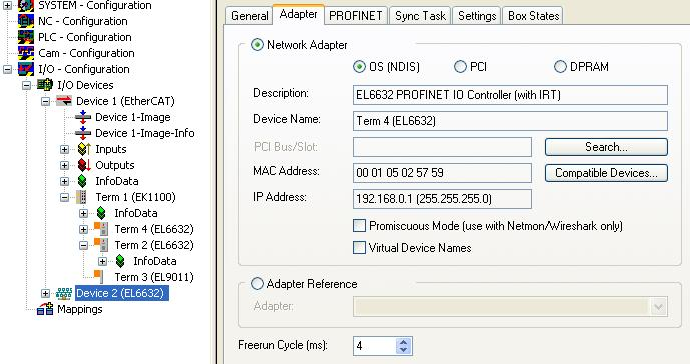Click the SYSTEM - Configuration icon
Image resolution: width=690 pixels, height=364 pixels.
[26, 5]
